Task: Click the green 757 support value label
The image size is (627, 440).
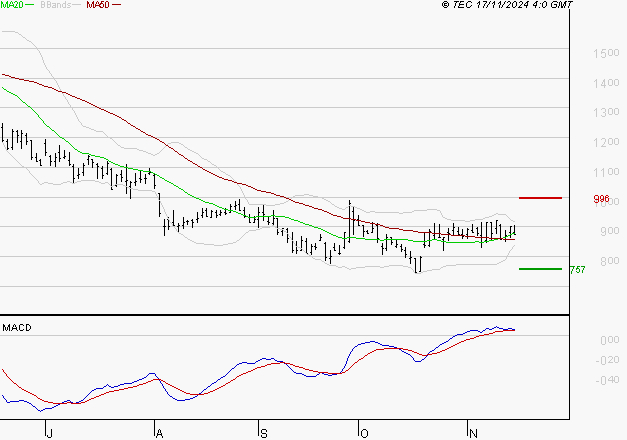Action: click(577, 270)
